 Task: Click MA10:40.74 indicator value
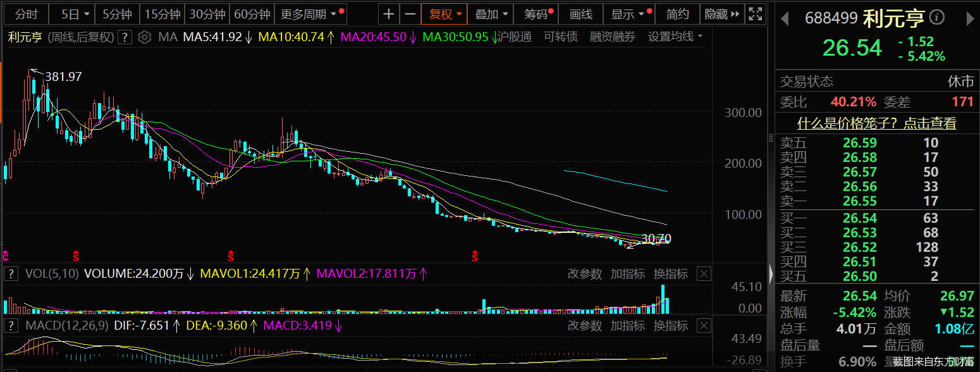coord(291,37)
